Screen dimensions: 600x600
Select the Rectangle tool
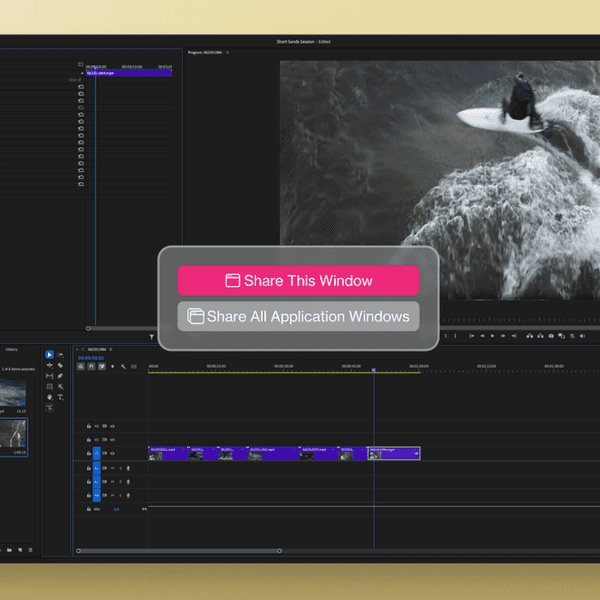49,387
